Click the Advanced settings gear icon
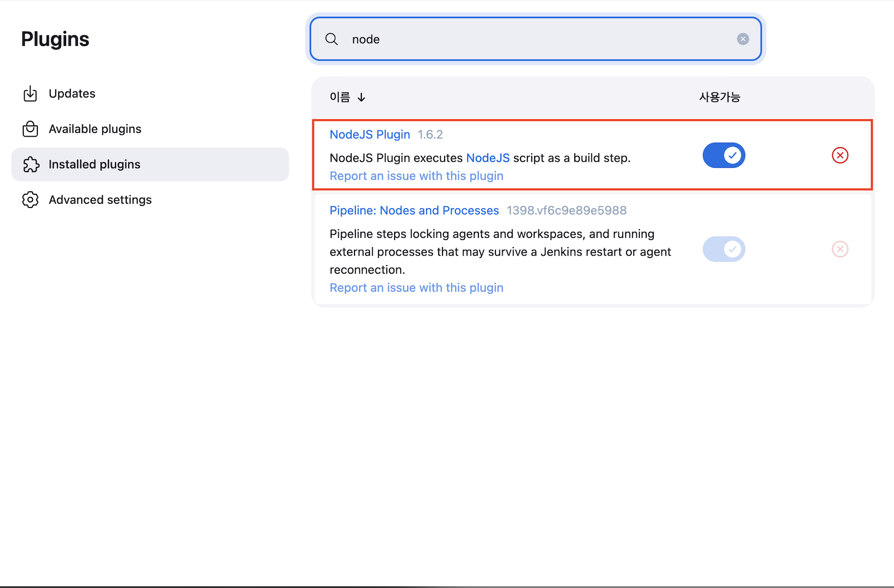The height and width of the screenshot is (588, 894). tap(30, 200)
